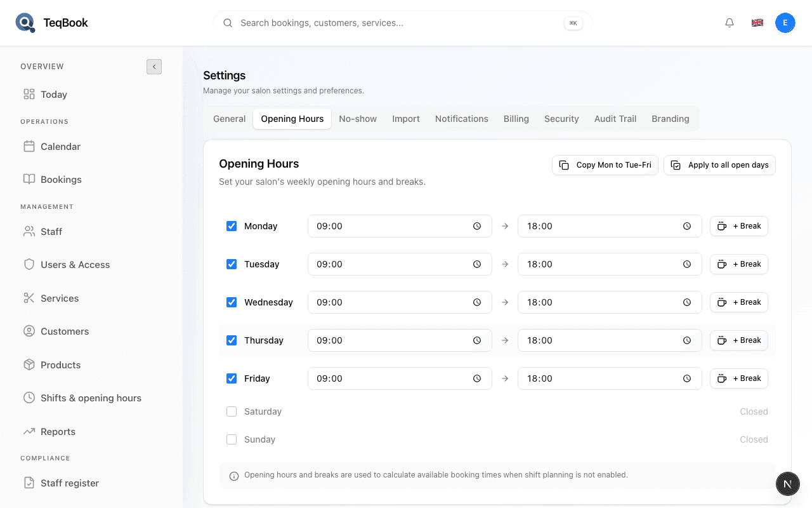Screen dimensions: 812x508
Task: Click the Next.js N badge
Action: 787,484
